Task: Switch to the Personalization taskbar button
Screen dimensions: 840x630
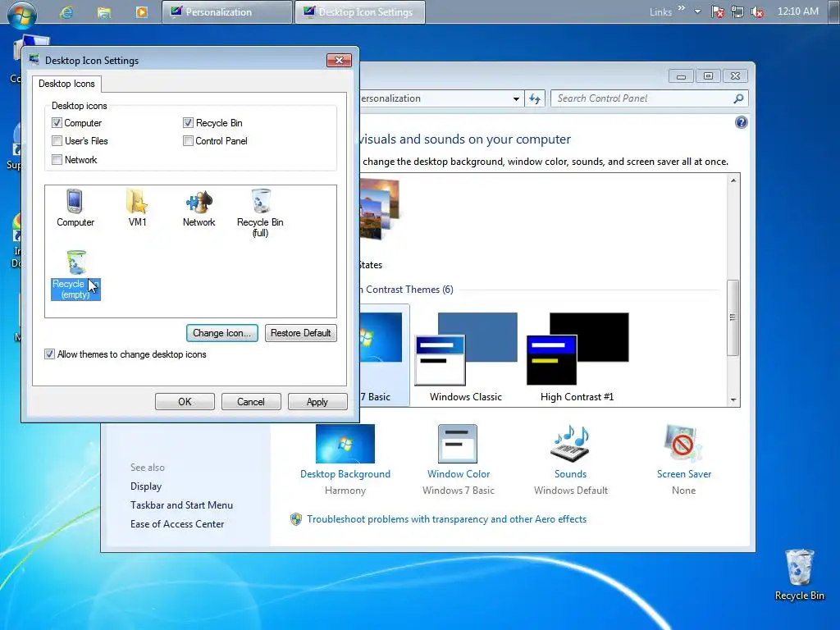Action: tap(227, 12)
